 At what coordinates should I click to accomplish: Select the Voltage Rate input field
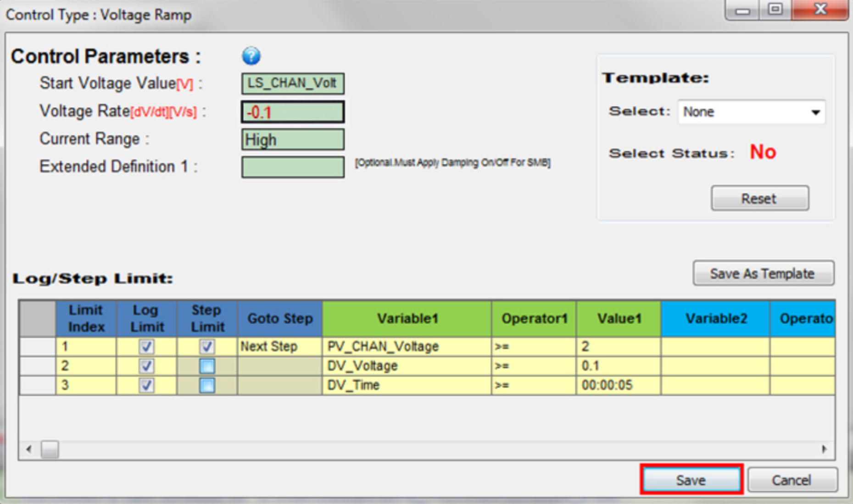(292, 112)
